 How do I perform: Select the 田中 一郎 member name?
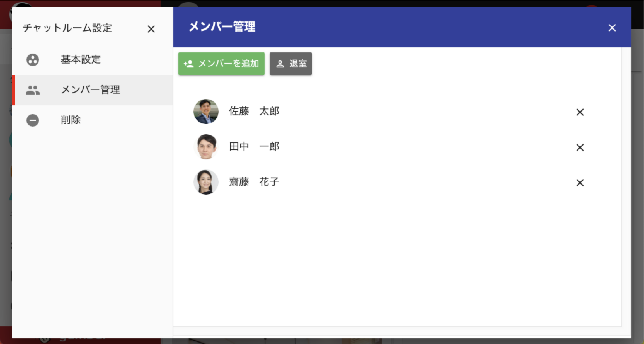pos(254,146)
